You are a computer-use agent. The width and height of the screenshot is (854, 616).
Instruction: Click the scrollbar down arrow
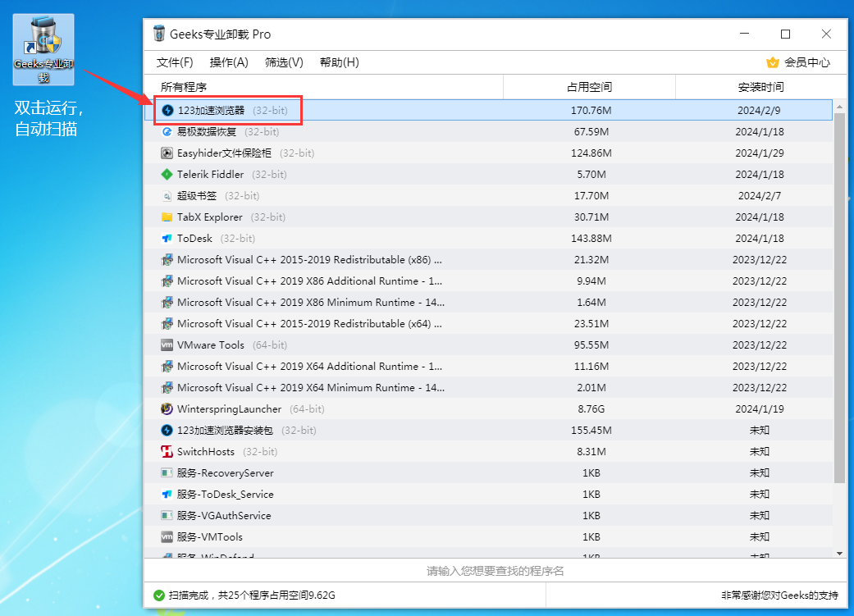pos(839,554)
